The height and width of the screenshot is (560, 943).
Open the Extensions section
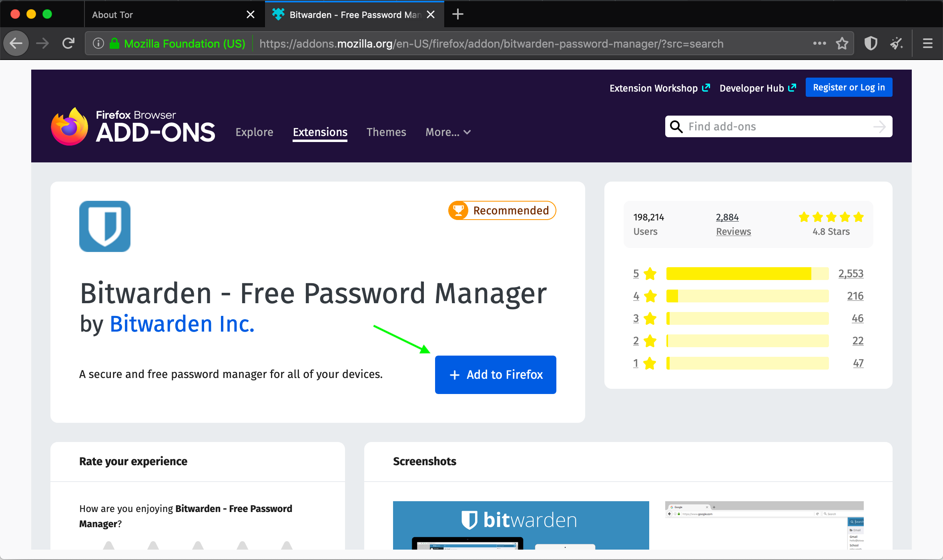320,132
